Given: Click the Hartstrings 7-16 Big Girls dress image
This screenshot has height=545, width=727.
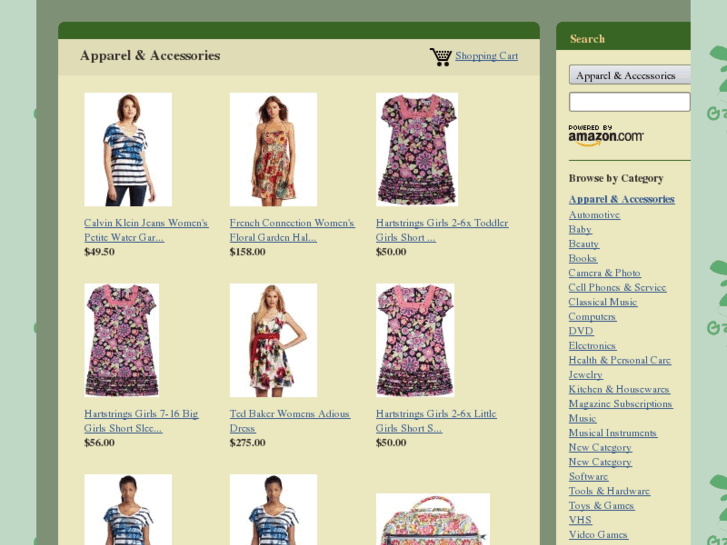Looking at the screenshot, I should [x=121, y=340].
